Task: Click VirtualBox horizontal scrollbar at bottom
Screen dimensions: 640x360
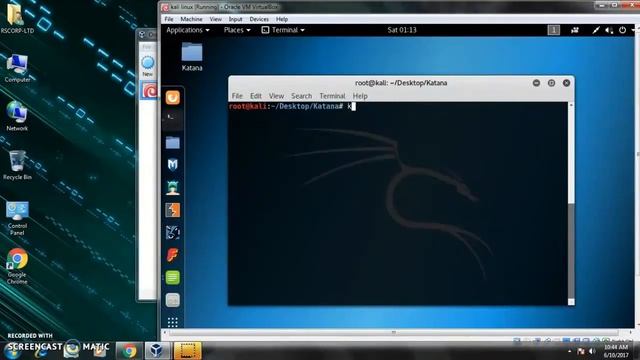Action: pos(393,332)
